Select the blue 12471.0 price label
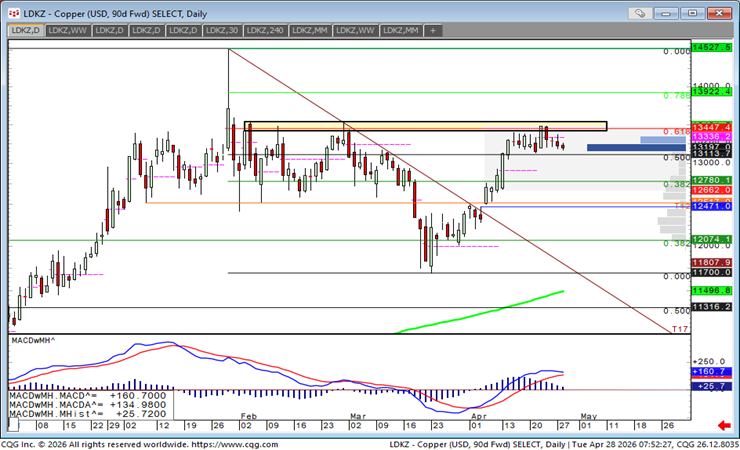740x450 pixels. 711,205
